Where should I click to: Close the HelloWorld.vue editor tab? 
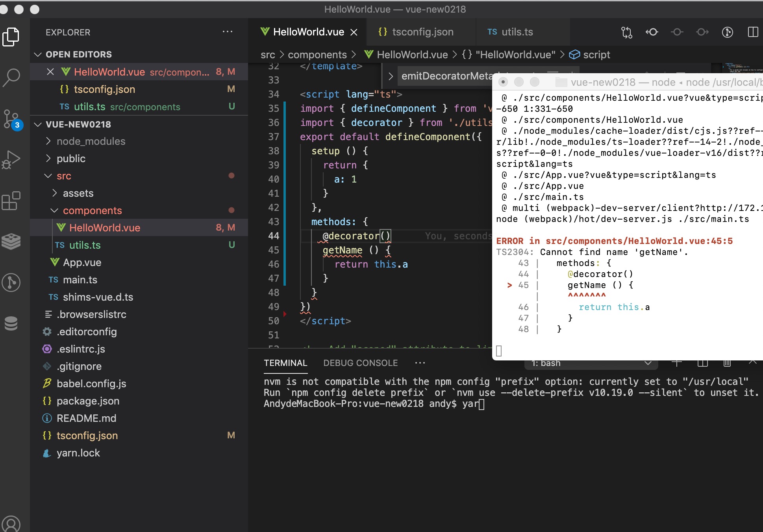click(x=354, y=32)
